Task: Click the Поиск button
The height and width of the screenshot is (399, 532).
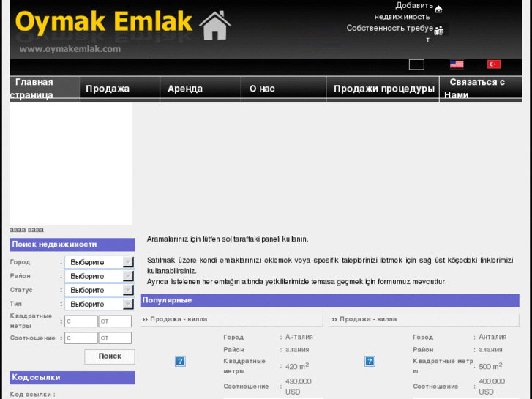Action: click(x=110, y=357)
